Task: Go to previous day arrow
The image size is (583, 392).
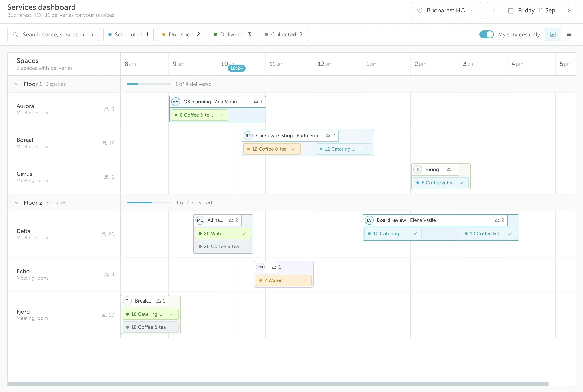Action: tap(494, 10)
